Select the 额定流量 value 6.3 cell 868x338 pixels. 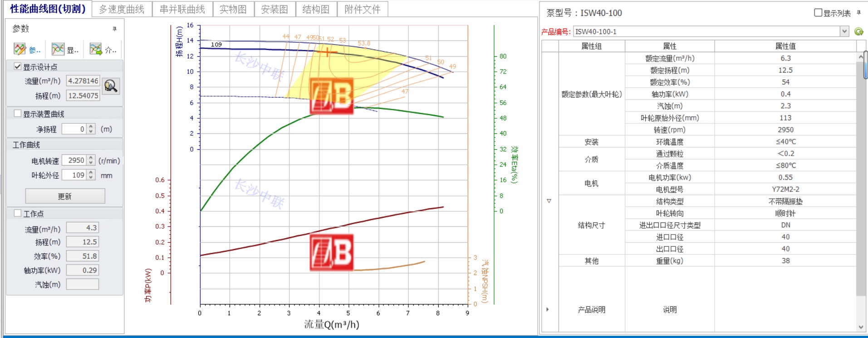[x=785, y=58]
